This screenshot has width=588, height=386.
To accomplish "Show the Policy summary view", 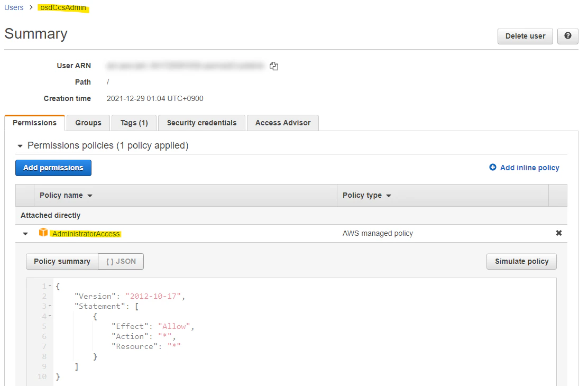I will 62,261.
